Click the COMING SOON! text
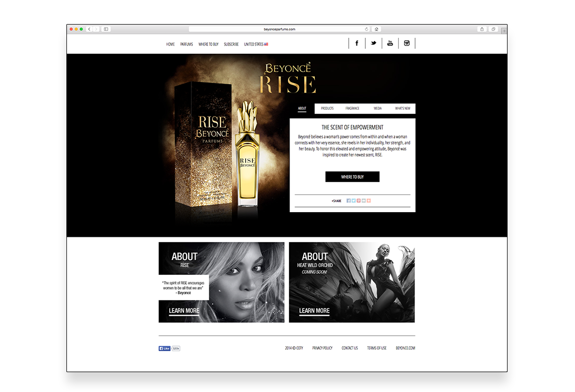The width and height of the screenshot is (575, 392). (x=314, y=272)
